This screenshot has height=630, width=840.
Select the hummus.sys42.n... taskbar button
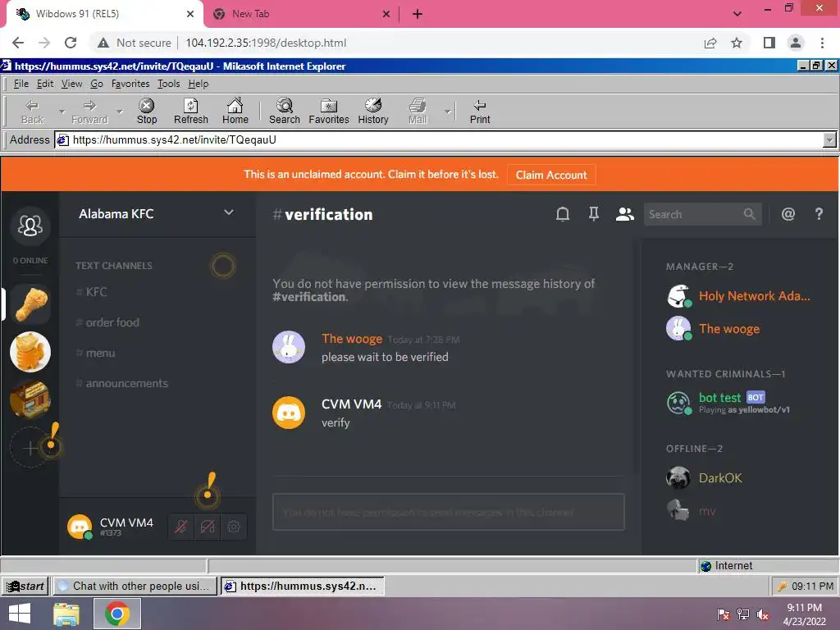pyautogui.click(x=302, y=586)
